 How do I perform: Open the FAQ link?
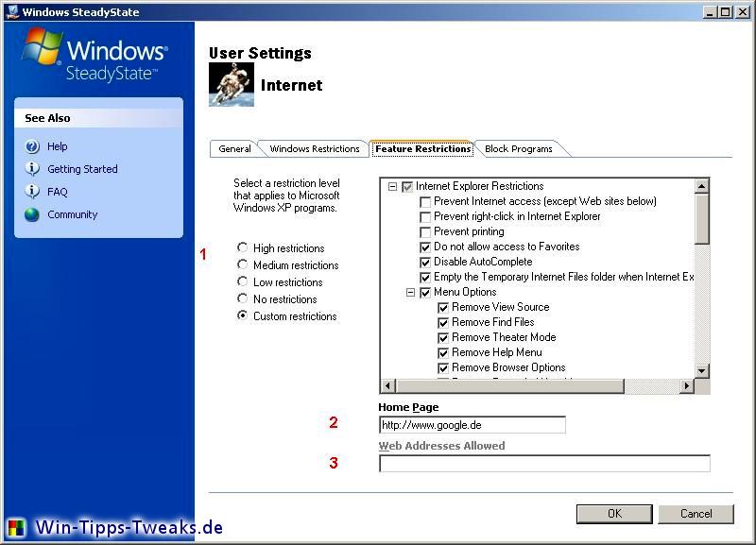[58, 192]
